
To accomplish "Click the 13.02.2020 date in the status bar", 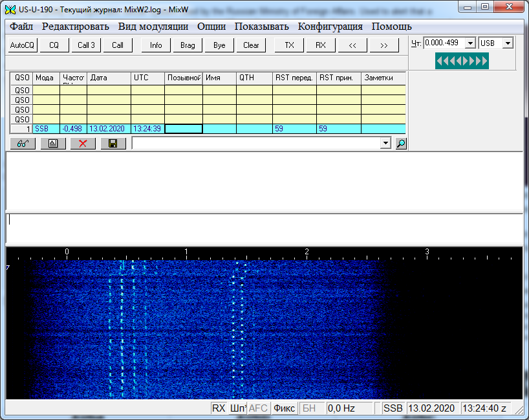I will [x=432, y=408].
